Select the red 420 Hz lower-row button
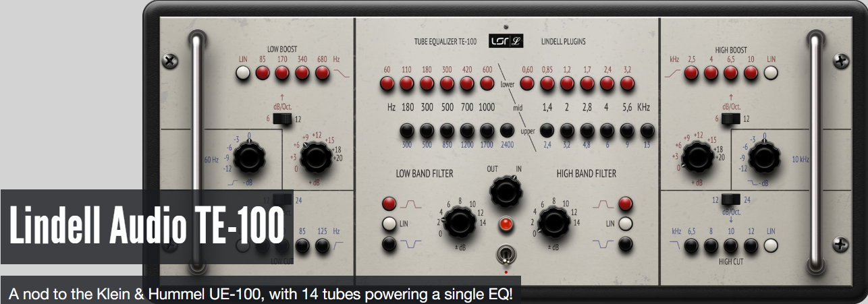The width and height of the screenshot is (868, 304). tap(467, 84)
